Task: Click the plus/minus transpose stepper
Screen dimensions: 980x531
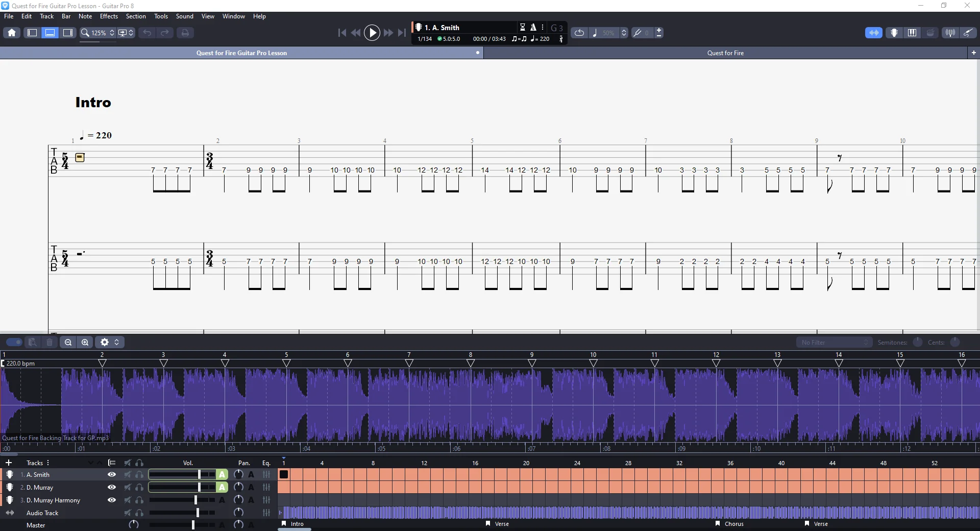Action: click(659, 33)
